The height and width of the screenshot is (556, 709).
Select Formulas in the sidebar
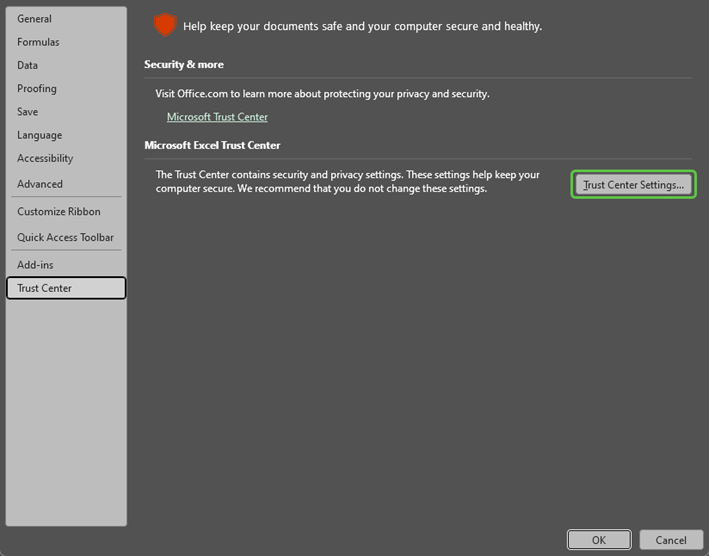click(38, 42)
